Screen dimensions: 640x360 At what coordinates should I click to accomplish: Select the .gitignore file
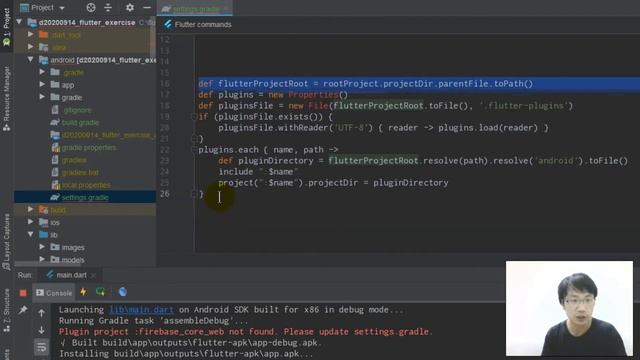(x=77, y=110)
